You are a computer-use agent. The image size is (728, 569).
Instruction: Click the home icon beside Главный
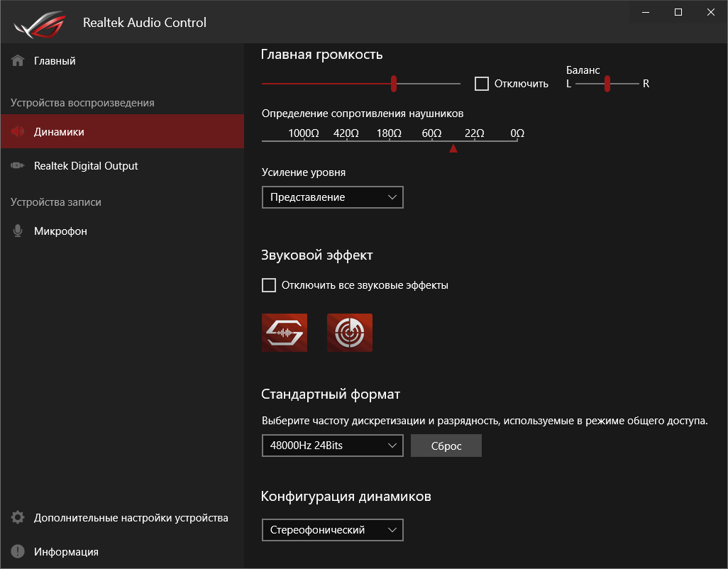18,61
